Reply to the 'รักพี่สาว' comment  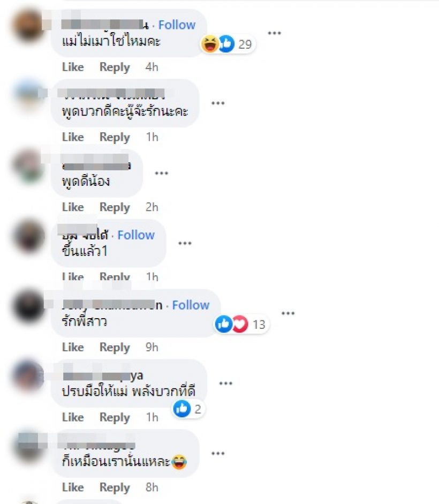[115, 348]
